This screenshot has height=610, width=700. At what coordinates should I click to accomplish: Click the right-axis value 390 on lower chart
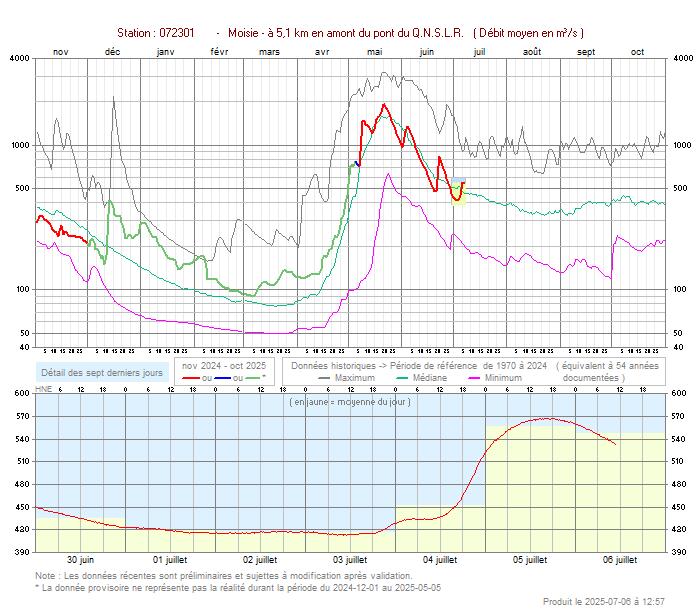pos(679,552)
